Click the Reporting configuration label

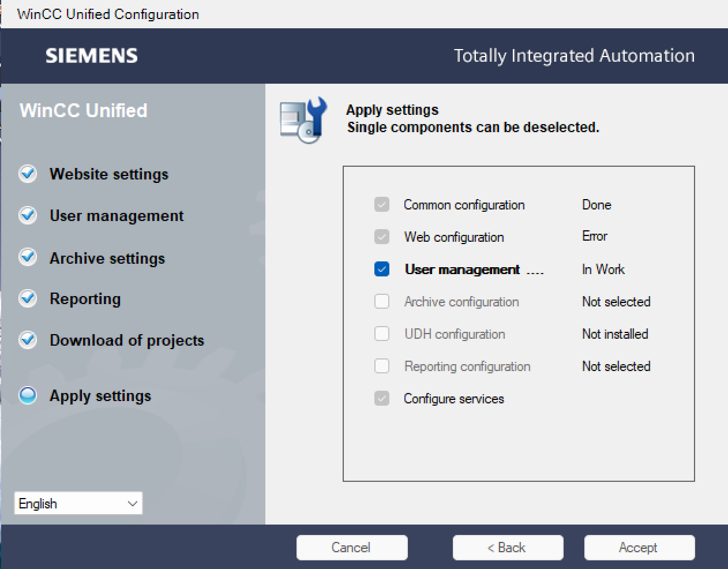[467, 366]
